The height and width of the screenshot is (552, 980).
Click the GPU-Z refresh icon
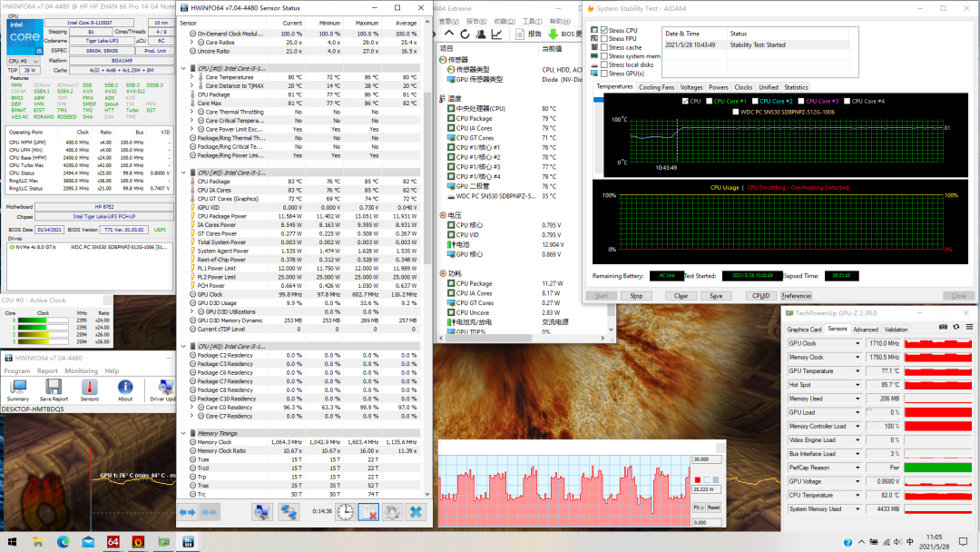coord(956,327)
